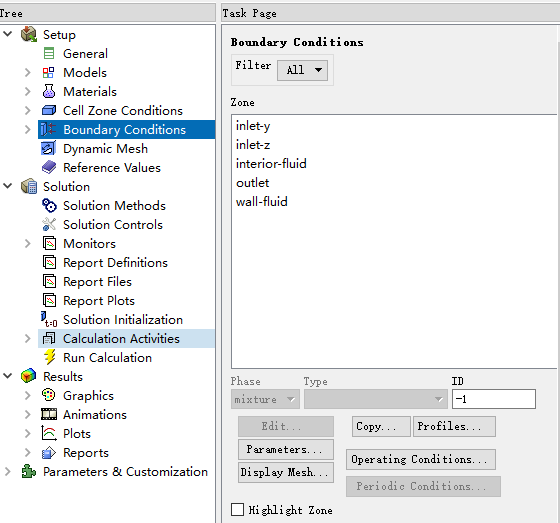Viewport: 560px width, 523px height.
Task: Click the Report Files icon
Action: (x=49, y=281)
